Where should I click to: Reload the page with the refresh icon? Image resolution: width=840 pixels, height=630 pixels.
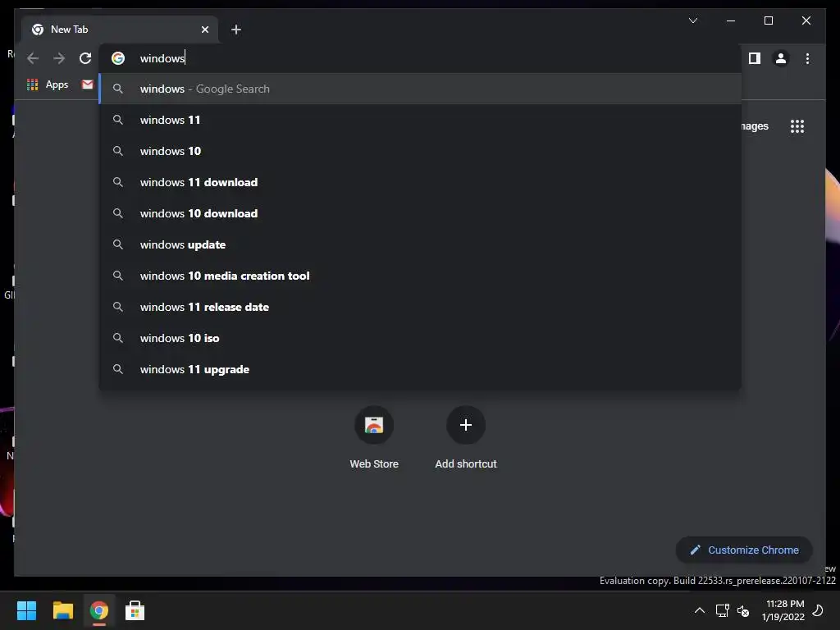[85, 58]
